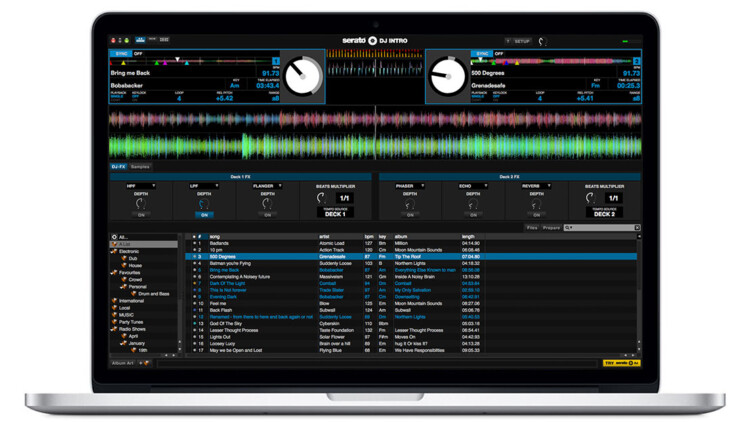Image resolution: width=750 pixels, height=422 pixels.
Task: Select the Electronic crate
Action: tap(129, 251)
